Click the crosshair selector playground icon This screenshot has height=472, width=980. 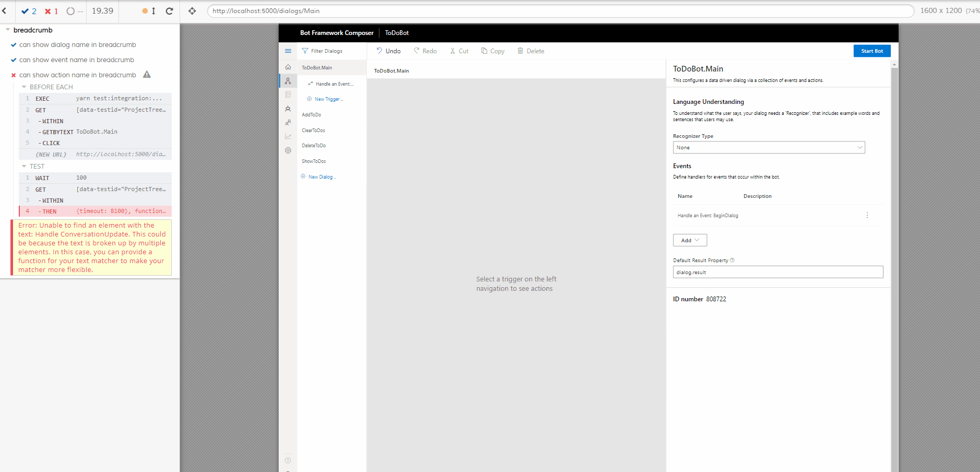point(193,10)
